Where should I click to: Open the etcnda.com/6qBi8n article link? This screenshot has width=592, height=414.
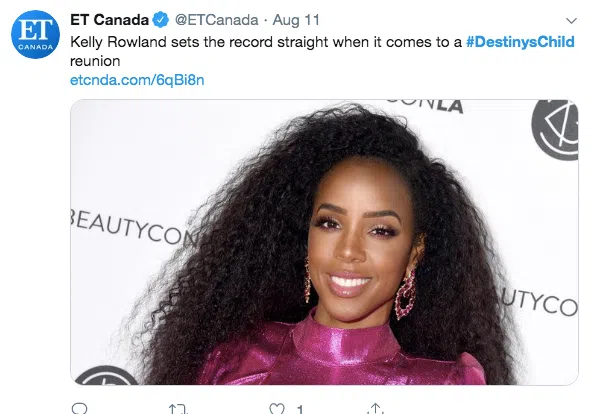tap(137, 80)
